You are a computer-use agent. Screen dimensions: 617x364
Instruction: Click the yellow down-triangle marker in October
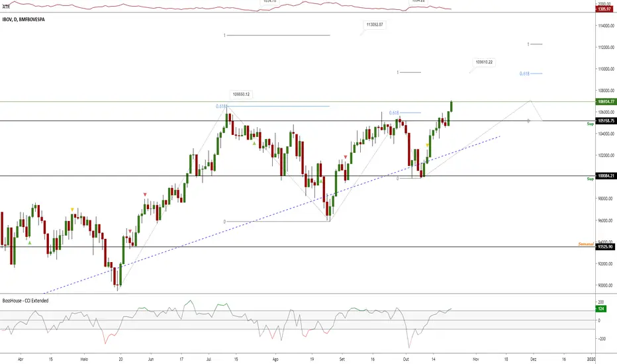point(428,145)
